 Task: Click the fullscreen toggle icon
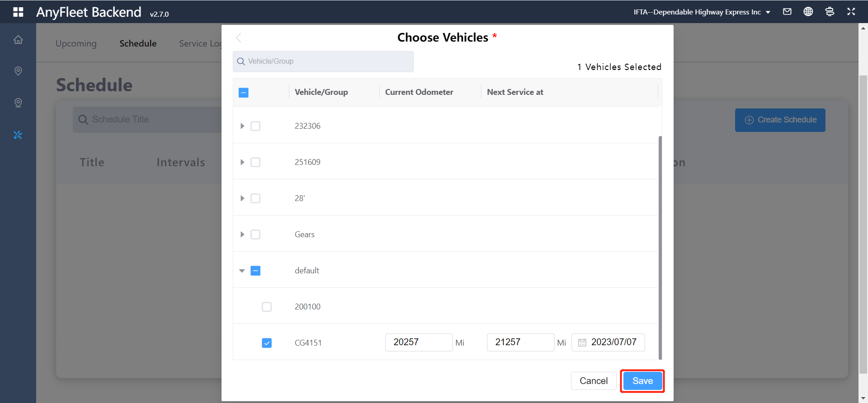(851, 12)
